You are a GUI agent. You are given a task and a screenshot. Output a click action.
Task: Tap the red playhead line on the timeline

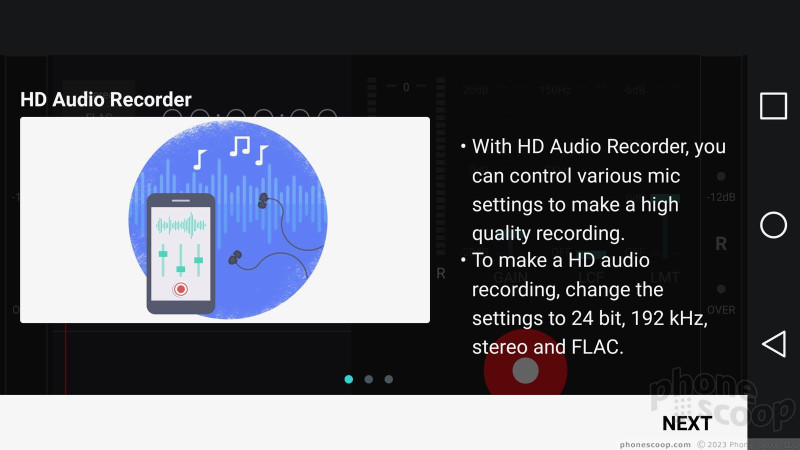[x=65, y=359]
